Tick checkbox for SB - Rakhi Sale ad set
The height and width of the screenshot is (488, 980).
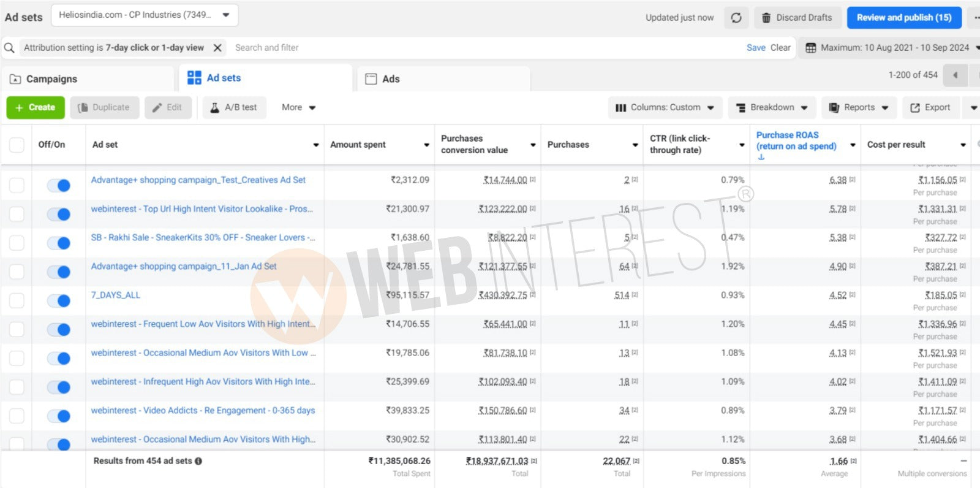click(x=17, y=243)
